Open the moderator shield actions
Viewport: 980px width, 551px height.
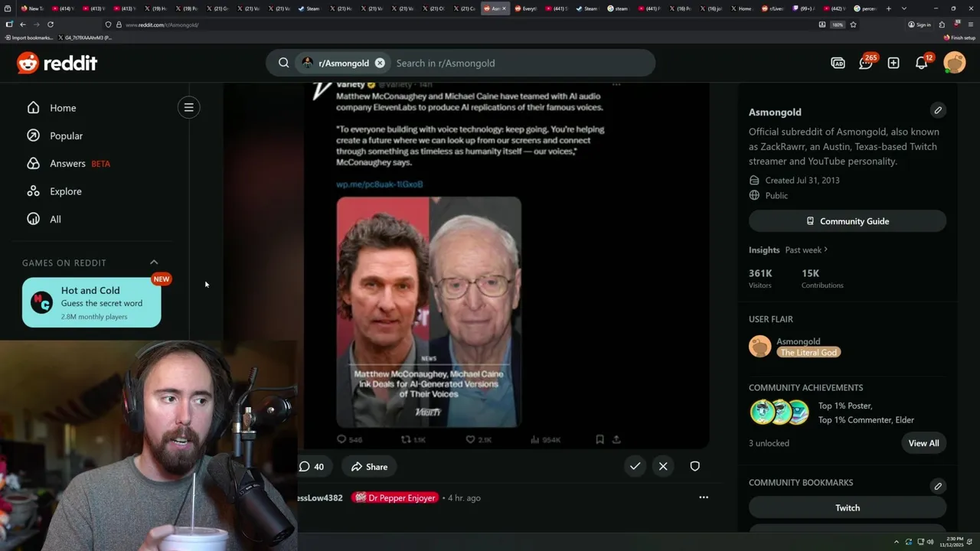694,466
